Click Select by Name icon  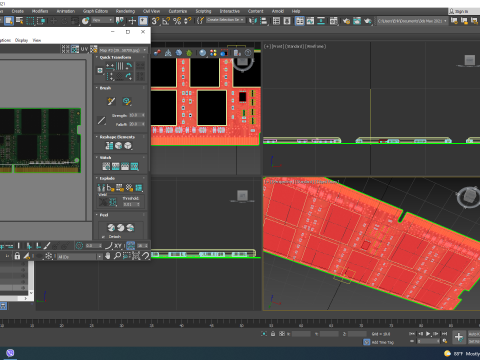[x=20, y=21]
